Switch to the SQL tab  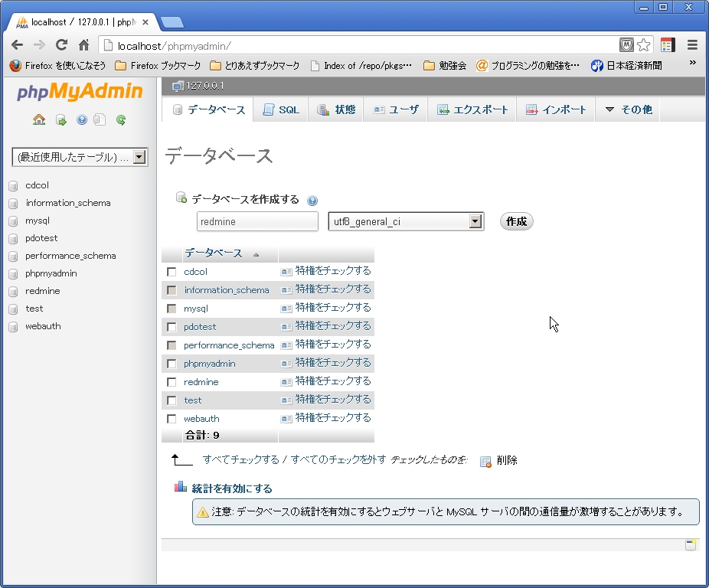[x=281, y=110]
